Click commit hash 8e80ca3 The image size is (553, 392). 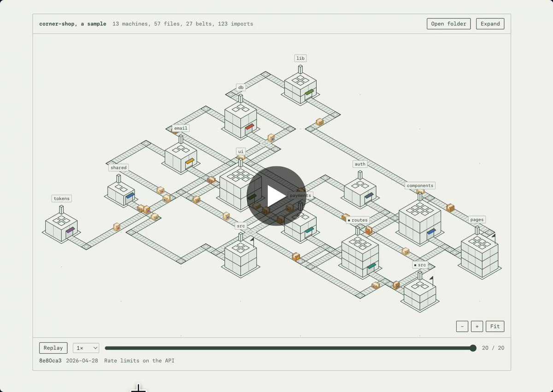[x=50, y=361]
